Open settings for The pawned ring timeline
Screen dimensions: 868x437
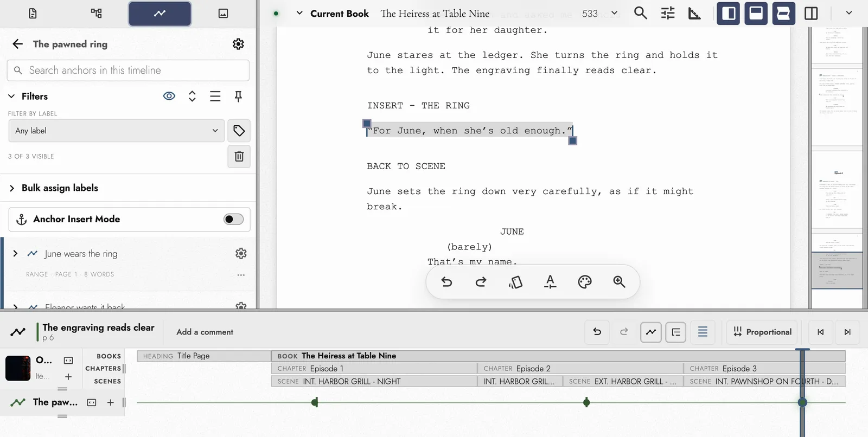coord(238,44)
